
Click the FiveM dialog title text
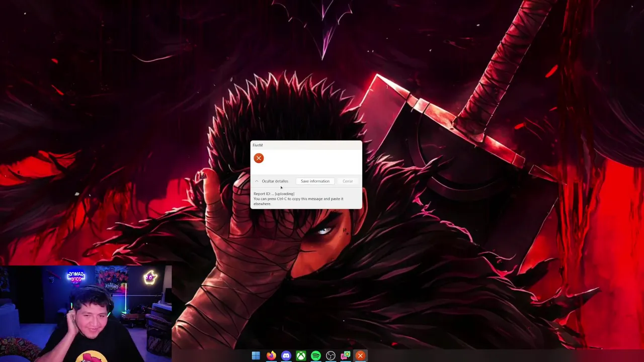pyautogui.click(x=258, y=145)
